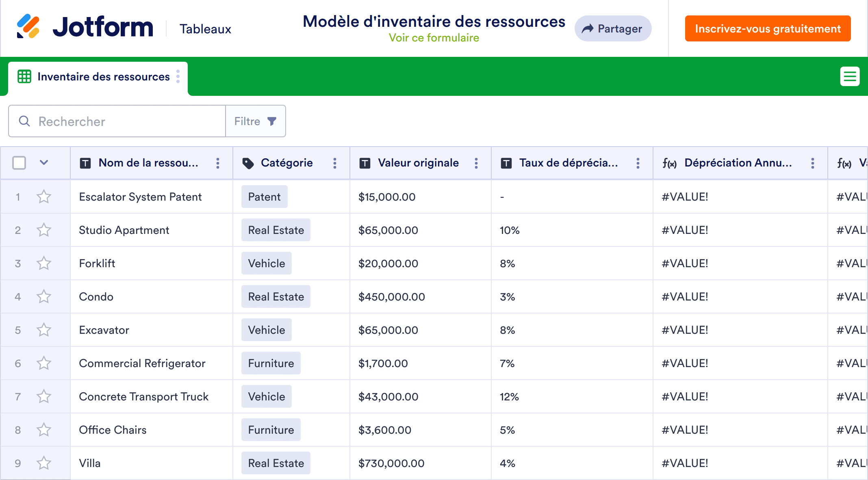Star the Office Chairs row

pos(44,430)
